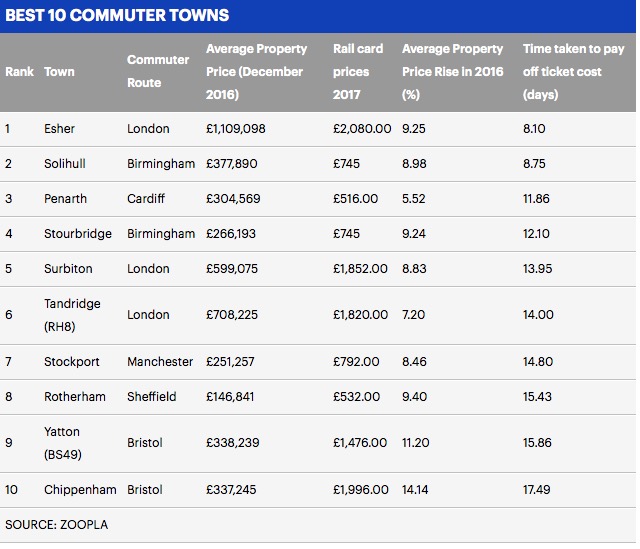Screen dimensions: 640x549
Task: Click the Commuter Route column header
Action: (x=158, y=71)
